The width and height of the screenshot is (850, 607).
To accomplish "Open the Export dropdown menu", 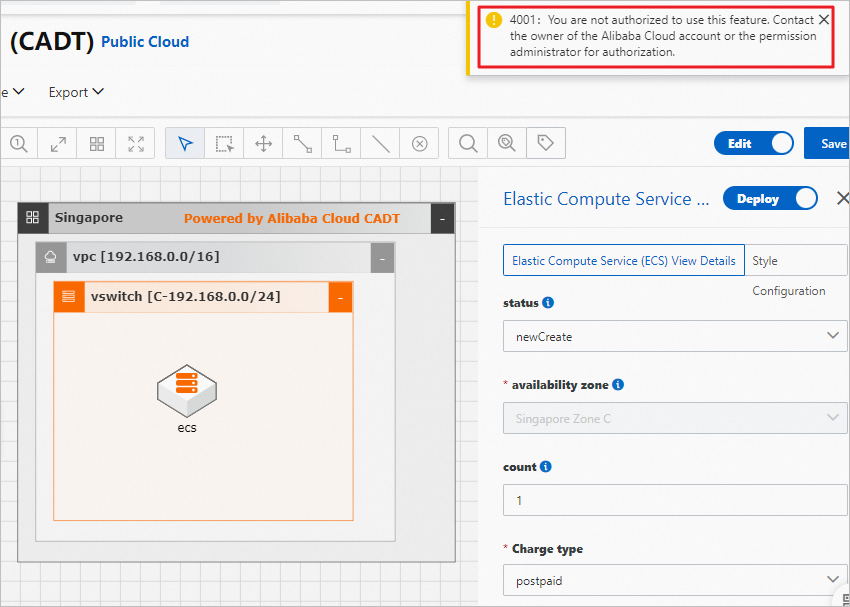I will pos(76,92).
